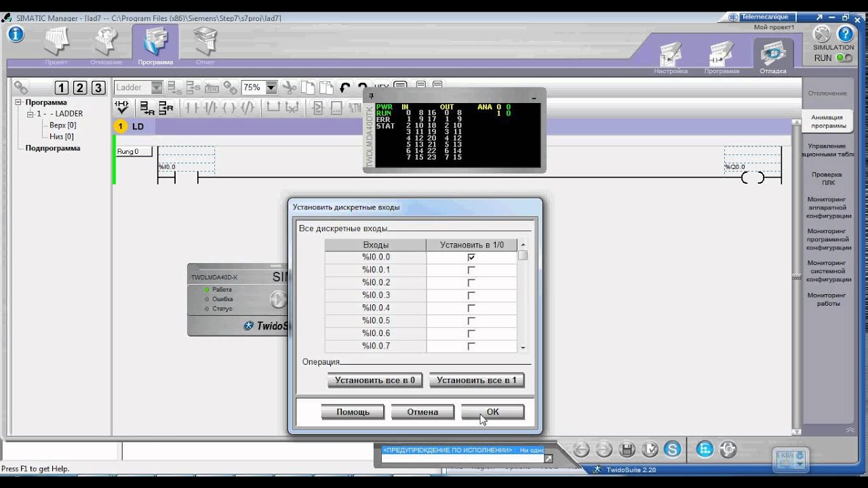The image size is (868, 488).
Task: Click the undo arrow icon
Action: (x=345, y=88)
